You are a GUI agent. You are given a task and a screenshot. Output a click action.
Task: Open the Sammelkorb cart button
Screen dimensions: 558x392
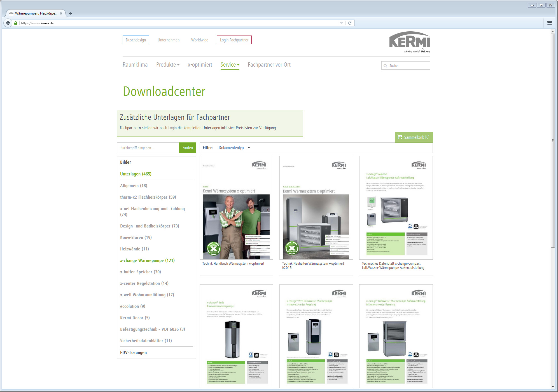pos(414,137)
